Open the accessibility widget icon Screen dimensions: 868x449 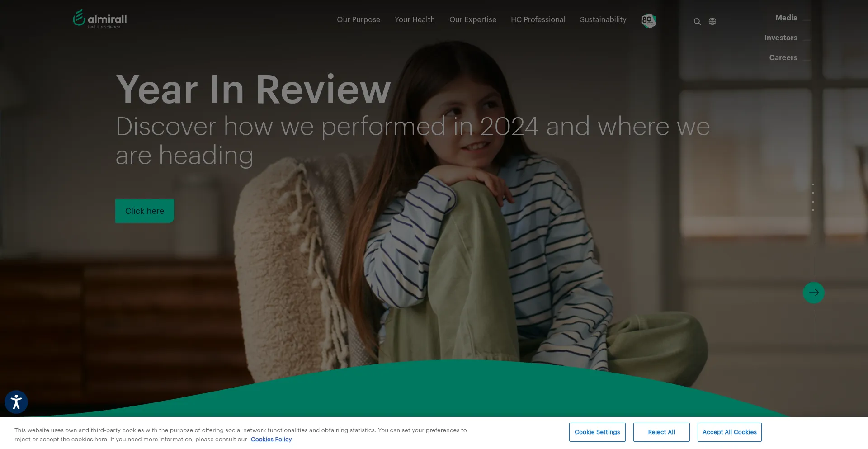pos(16,402)
